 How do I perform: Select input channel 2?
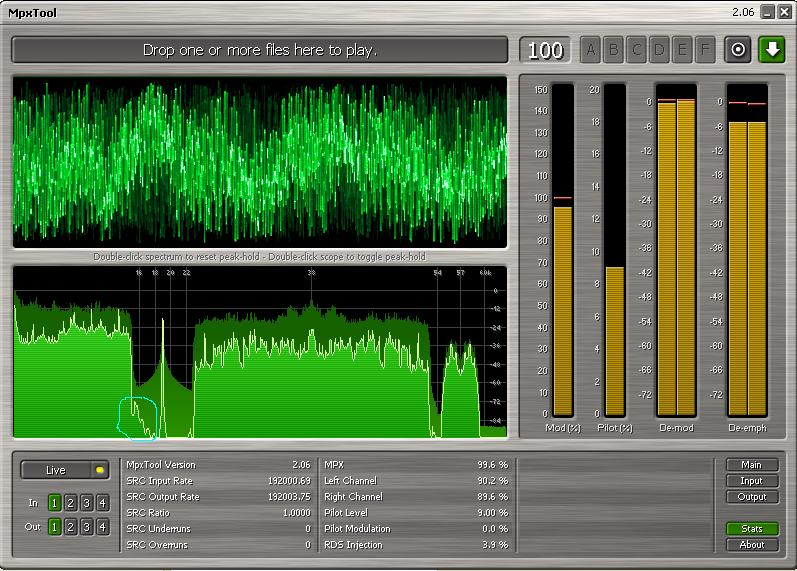pyautogui.click(x=71, y=503)
